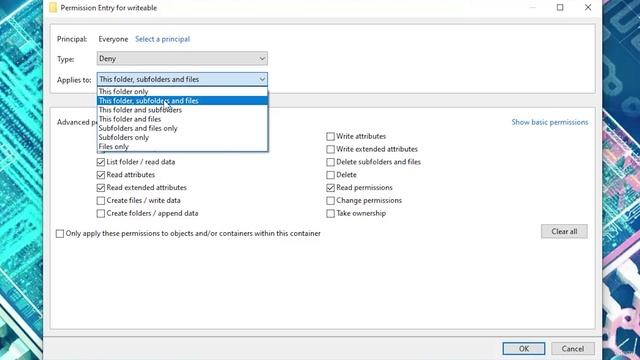Click the Cancel button
The width and height of the screenshot is (640, 360).
573,349
